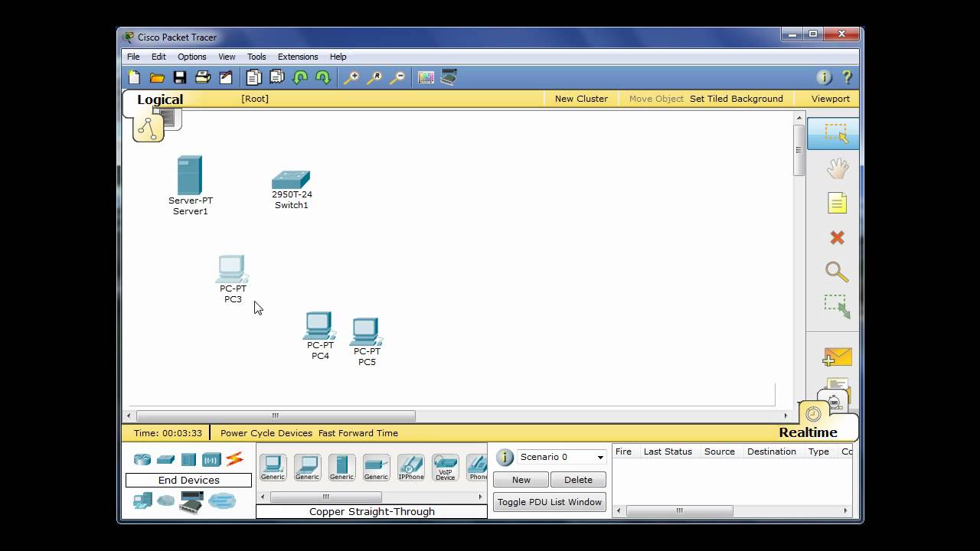Open the network information icon in the toolbar
The image size is (980, 551).
(x=825, y=77)
